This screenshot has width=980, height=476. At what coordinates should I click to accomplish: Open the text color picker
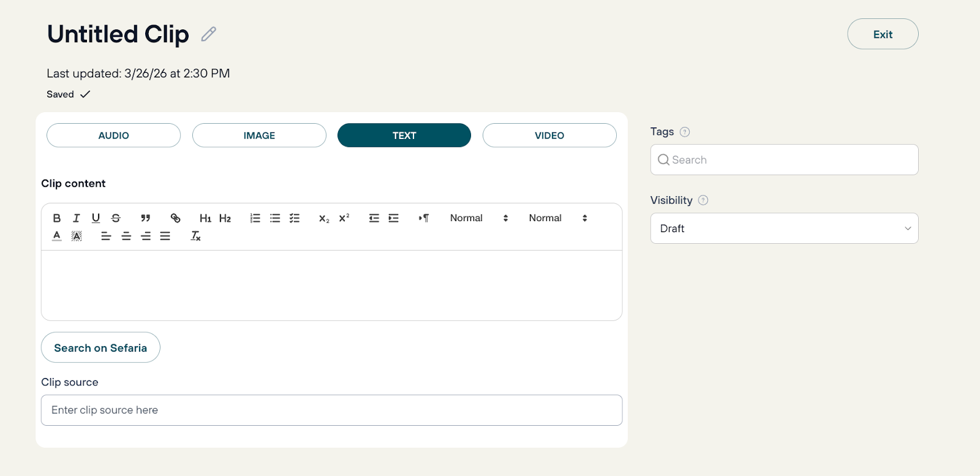(57, 236)
